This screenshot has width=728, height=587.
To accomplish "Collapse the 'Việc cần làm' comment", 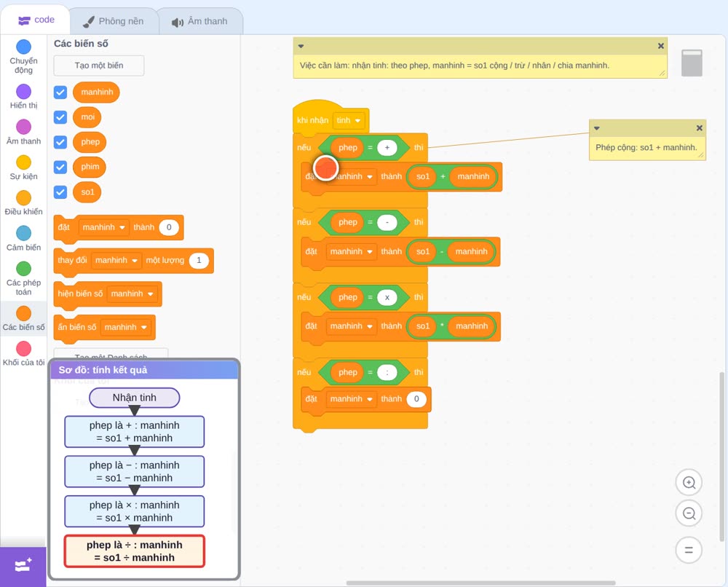I will coord(301,46).
